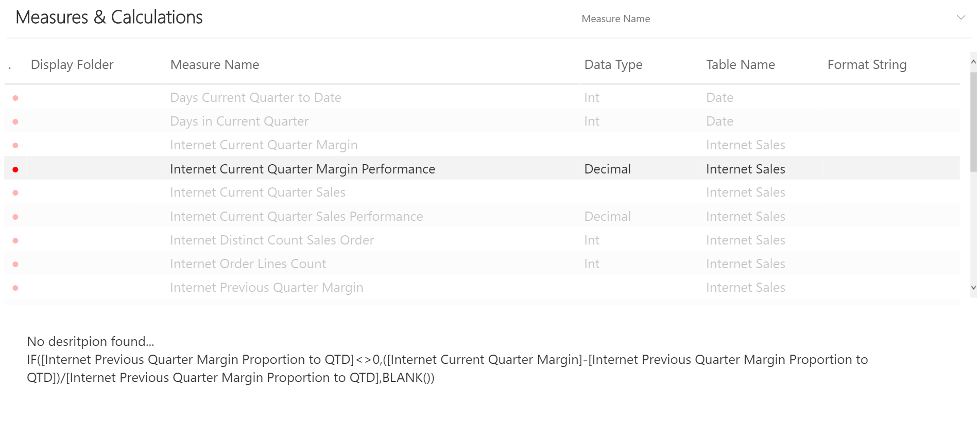This screenshot has height=436, width=980.
Task: Click red indicator beside Internet Distinct Count Sales Order
Action: click(x=15, y=240)
